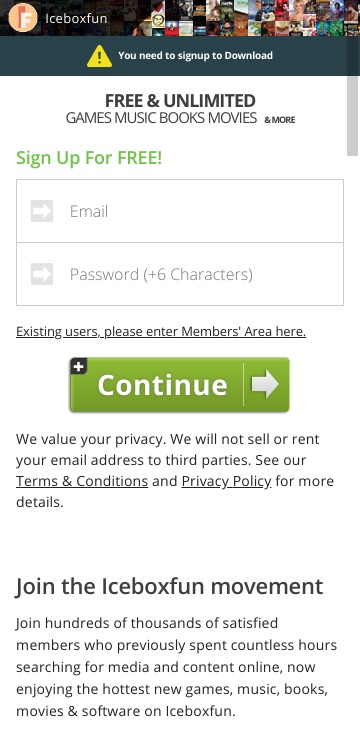Click the arrow icon beside Email
This screenshot has height=740, width=360.
42,211
